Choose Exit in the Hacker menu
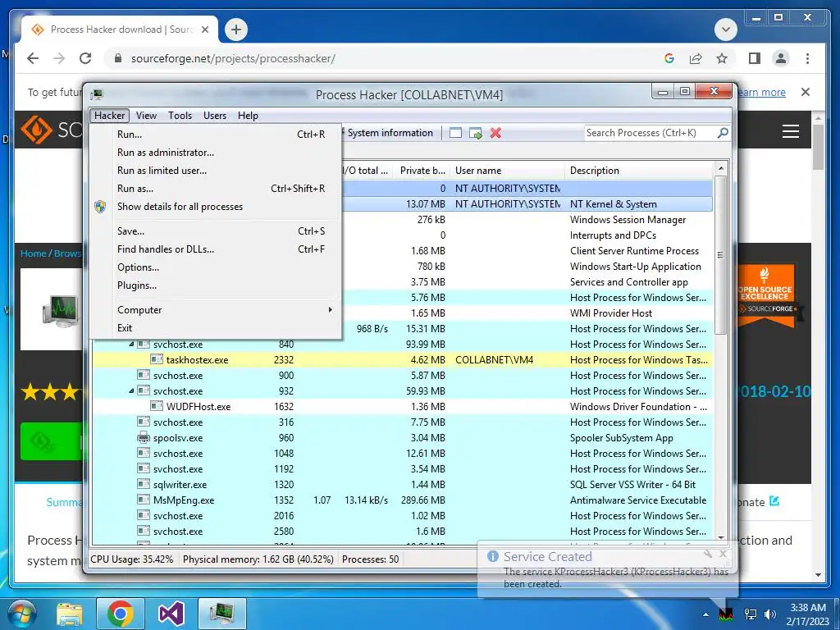The width and height of the screenshot is (840, 630). click(217, 328)
